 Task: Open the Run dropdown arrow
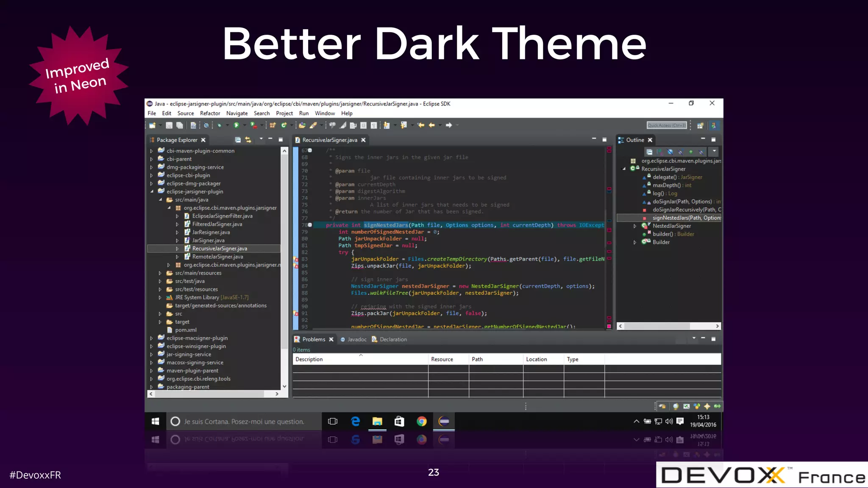pos(245,125)
